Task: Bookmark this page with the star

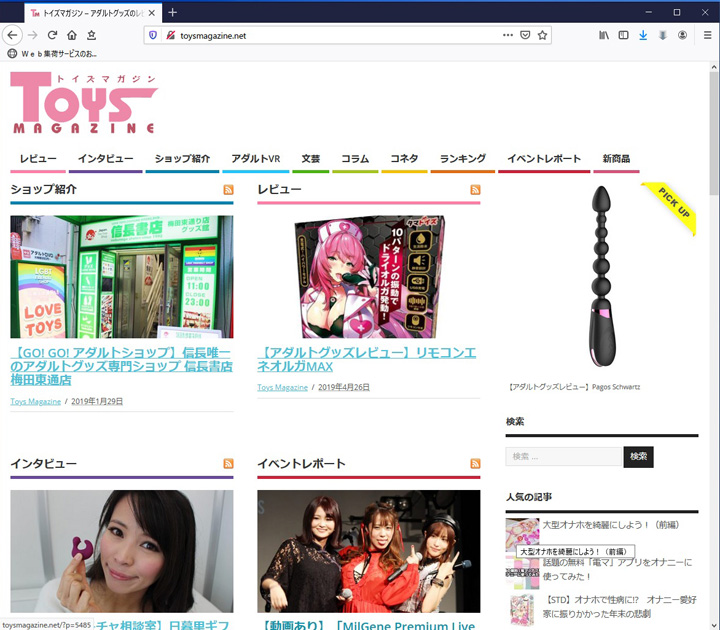Action: [542, 35]
